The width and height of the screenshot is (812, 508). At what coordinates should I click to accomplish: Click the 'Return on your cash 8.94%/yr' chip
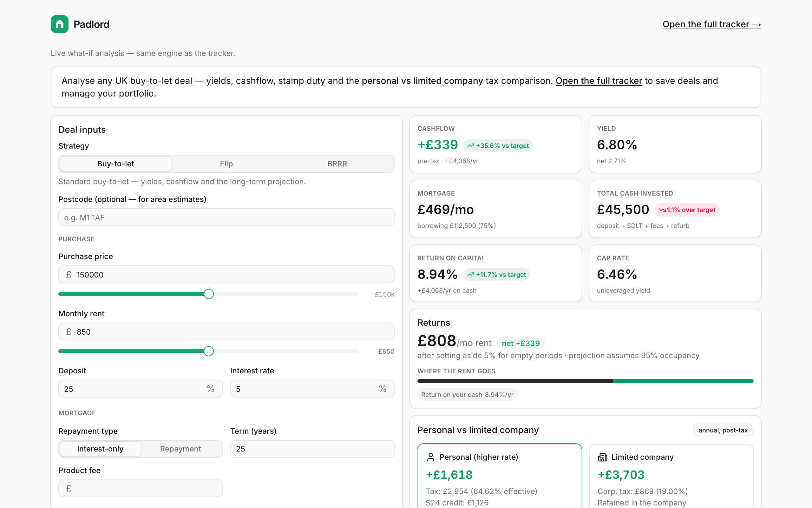click(467, 394)
